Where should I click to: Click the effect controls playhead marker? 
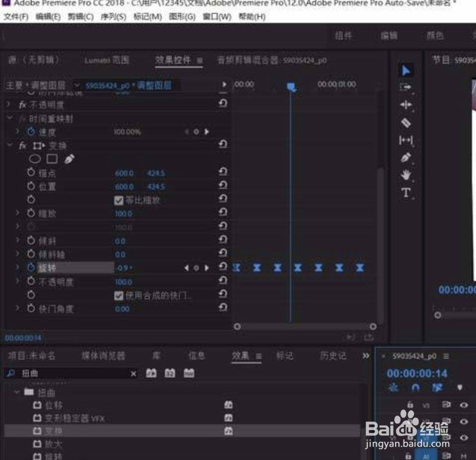291,87
